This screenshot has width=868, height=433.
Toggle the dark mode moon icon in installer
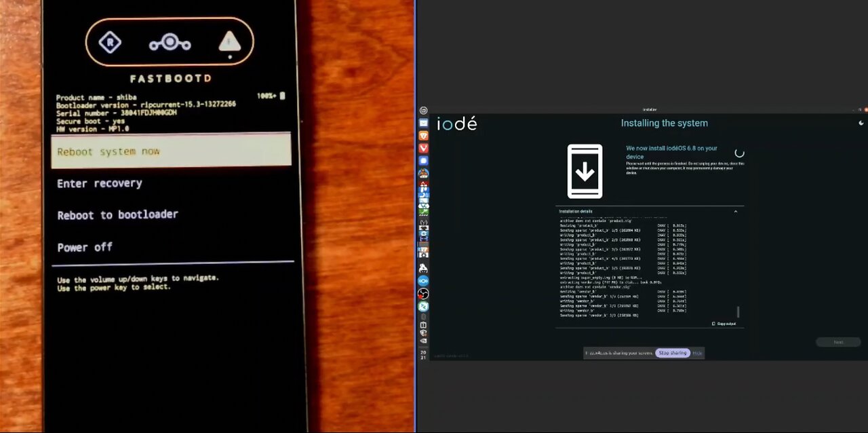(861, 124)
